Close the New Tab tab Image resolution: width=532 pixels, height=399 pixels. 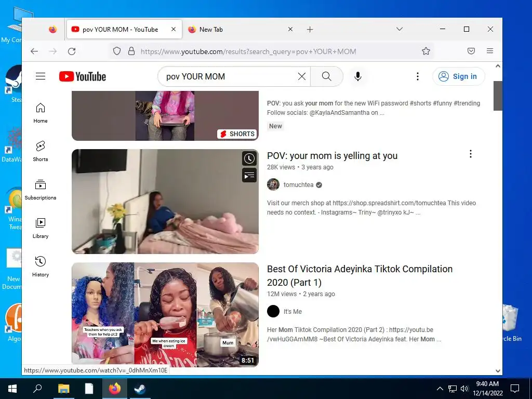coord(290,29)
